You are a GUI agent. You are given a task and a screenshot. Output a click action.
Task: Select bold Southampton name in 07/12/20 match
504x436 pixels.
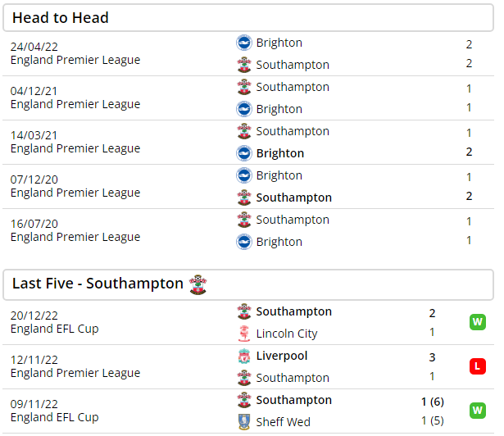293,198
